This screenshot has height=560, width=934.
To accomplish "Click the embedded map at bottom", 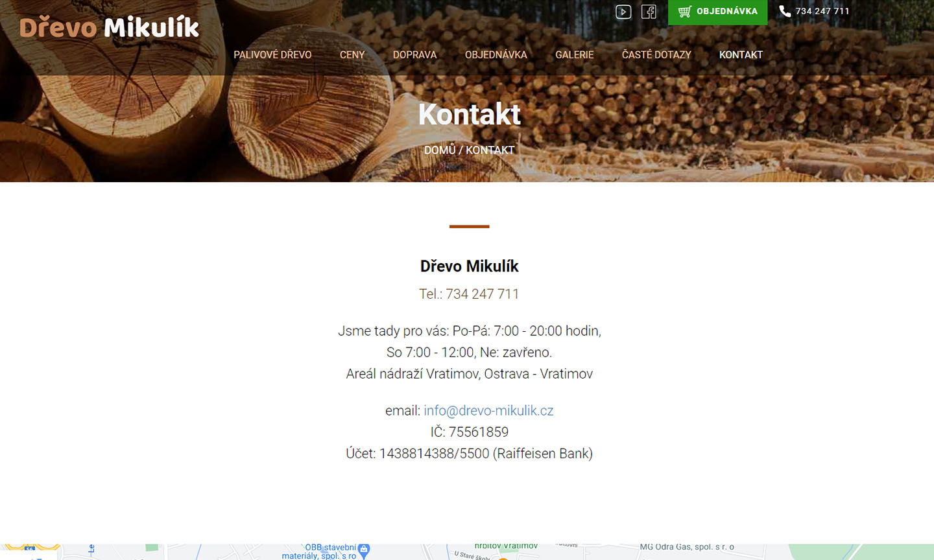I will [467, 552].
